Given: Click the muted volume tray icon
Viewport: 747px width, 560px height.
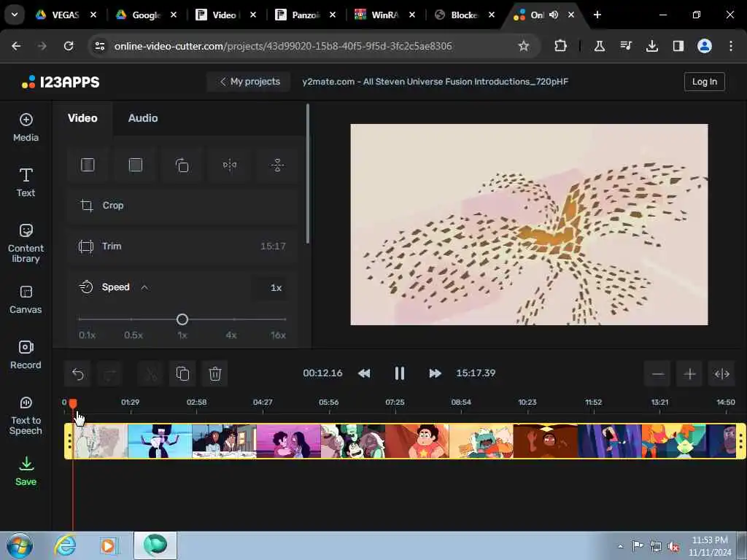Looking at the screenshot, I should pyautogui.click(x=673, y=546).
